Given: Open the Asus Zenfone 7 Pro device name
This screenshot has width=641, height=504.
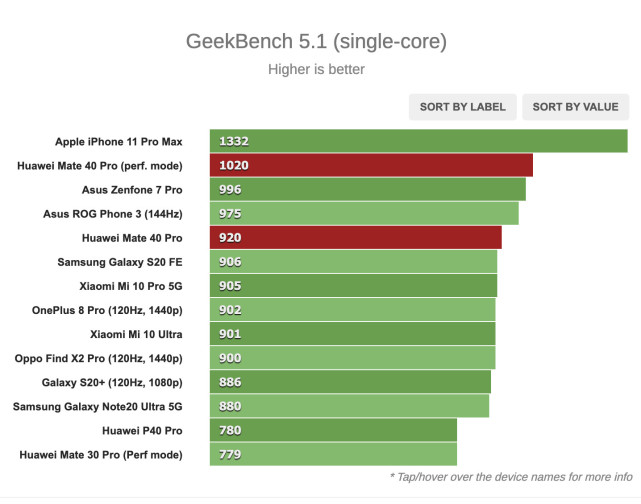Looking at the screenshot, I should pyautogui.click(x=132, y=190).
